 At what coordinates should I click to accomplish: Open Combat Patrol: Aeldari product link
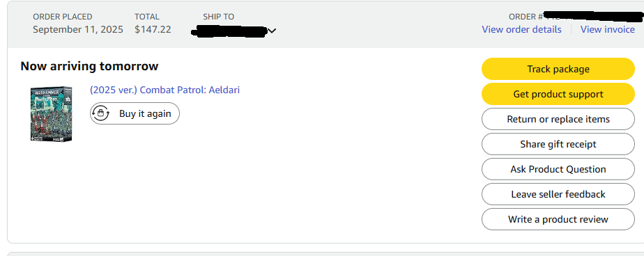[x=164, y=90]
